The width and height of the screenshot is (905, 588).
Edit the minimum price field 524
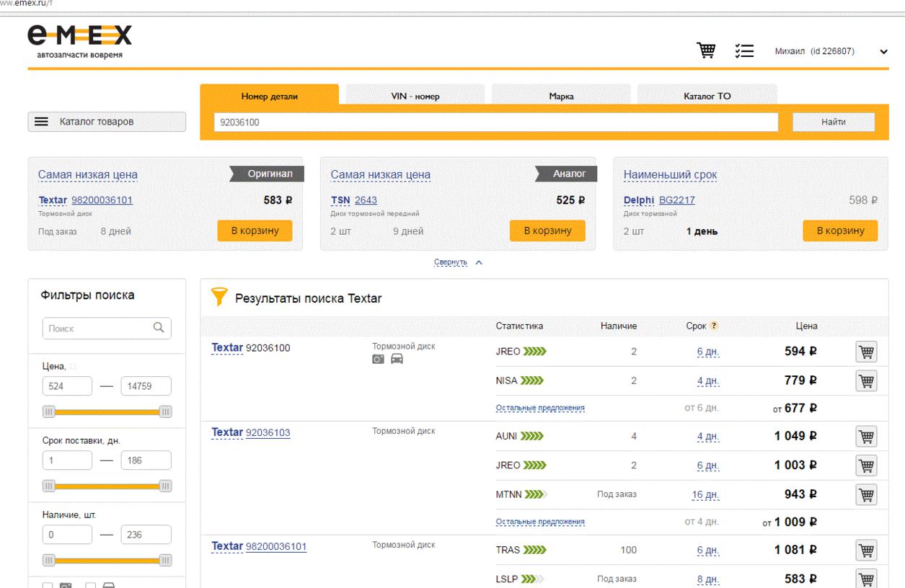68,386
